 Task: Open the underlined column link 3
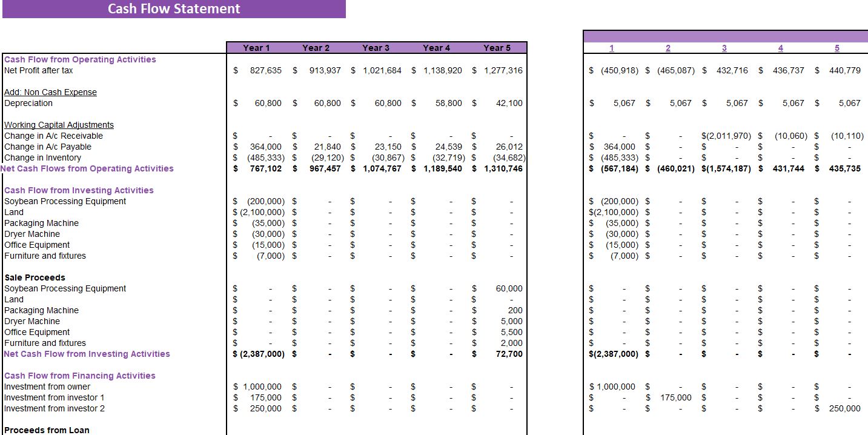(724, 48)
